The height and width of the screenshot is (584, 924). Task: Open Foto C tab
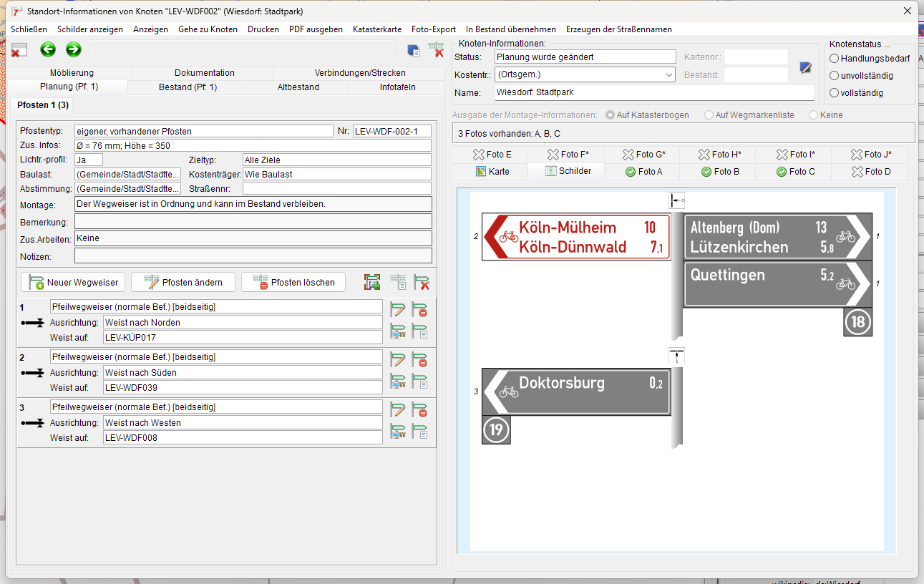pyautogui.click(x=796, y=172)
